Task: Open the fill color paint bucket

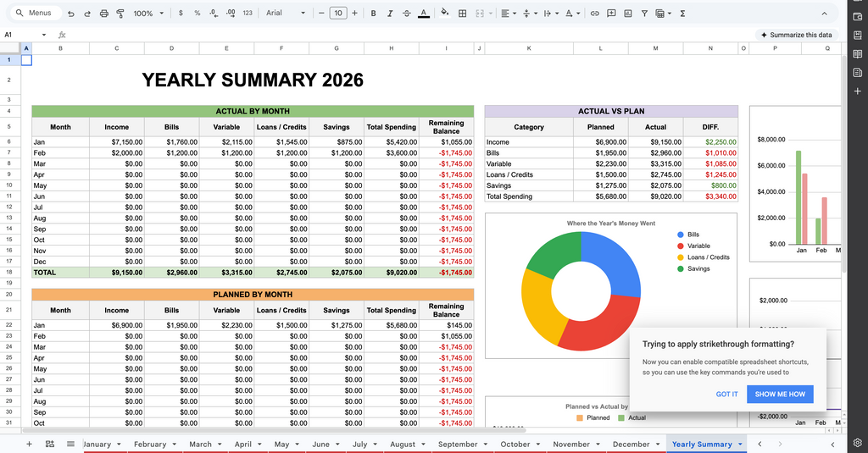Action: pos(444,14)
